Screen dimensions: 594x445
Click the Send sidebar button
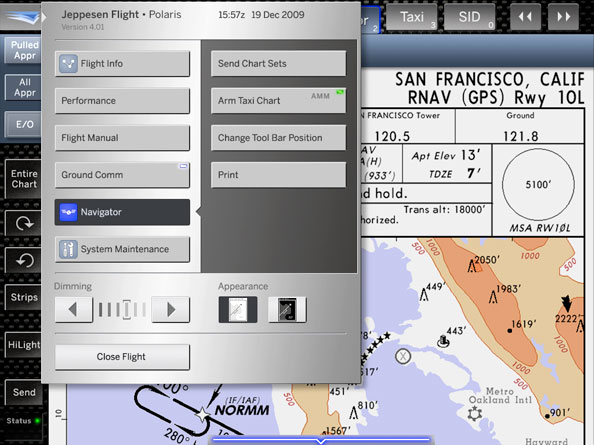pyautogui.click(x=23, y=392)
